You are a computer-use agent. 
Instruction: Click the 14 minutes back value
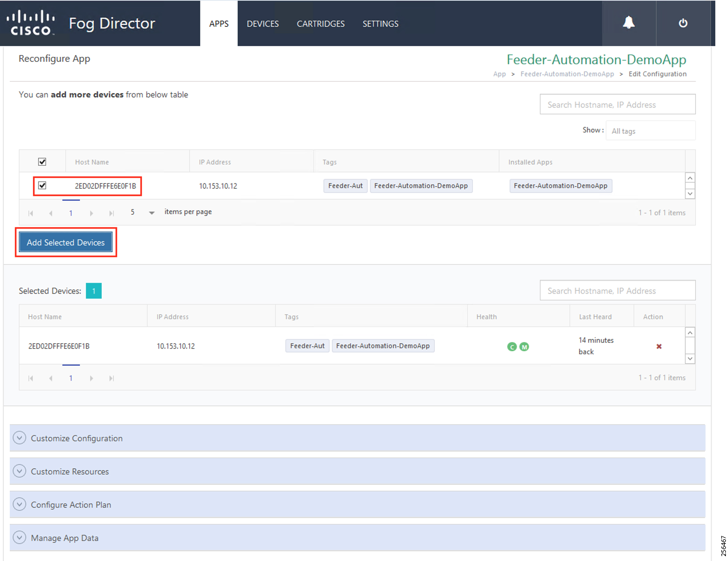click(x=596, y=346)
